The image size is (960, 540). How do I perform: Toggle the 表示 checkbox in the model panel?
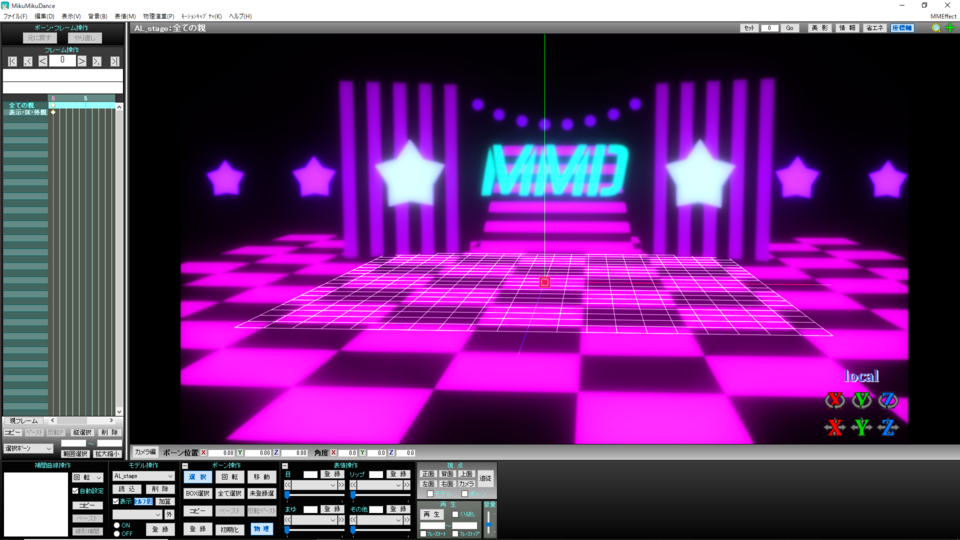(116, 501)
